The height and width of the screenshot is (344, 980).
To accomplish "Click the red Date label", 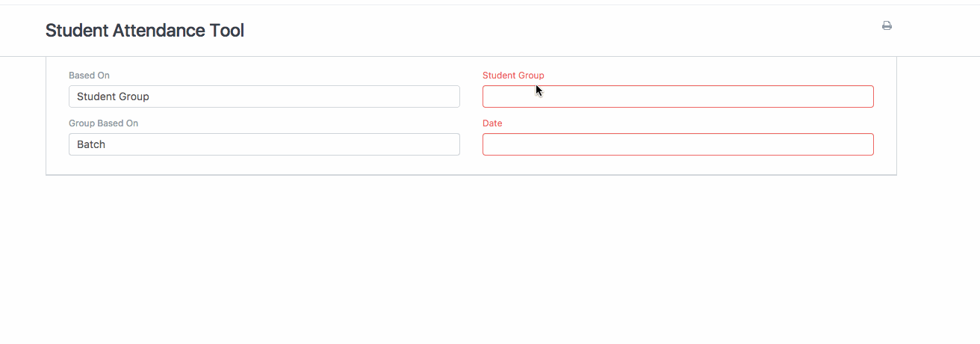I will coord(492,123).
